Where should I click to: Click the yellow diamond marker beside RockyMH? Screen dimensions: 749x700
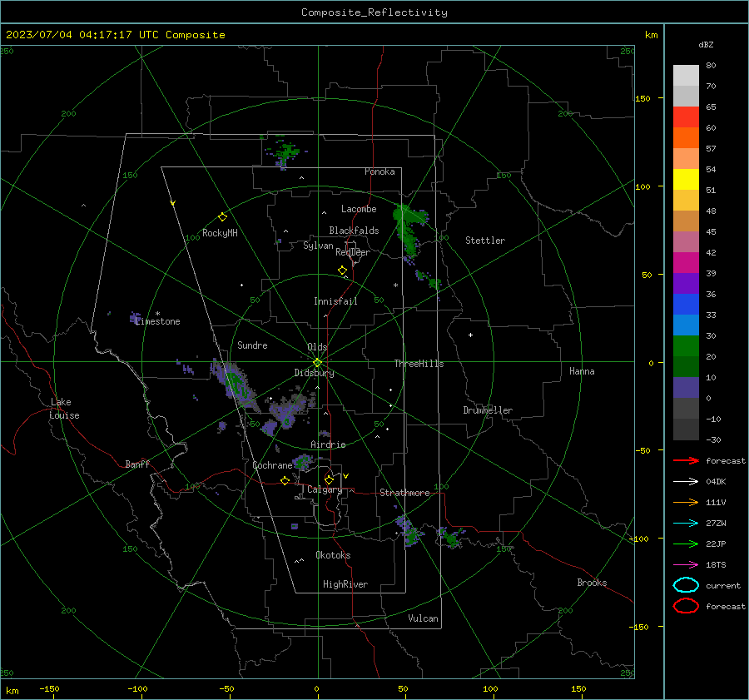222,217
